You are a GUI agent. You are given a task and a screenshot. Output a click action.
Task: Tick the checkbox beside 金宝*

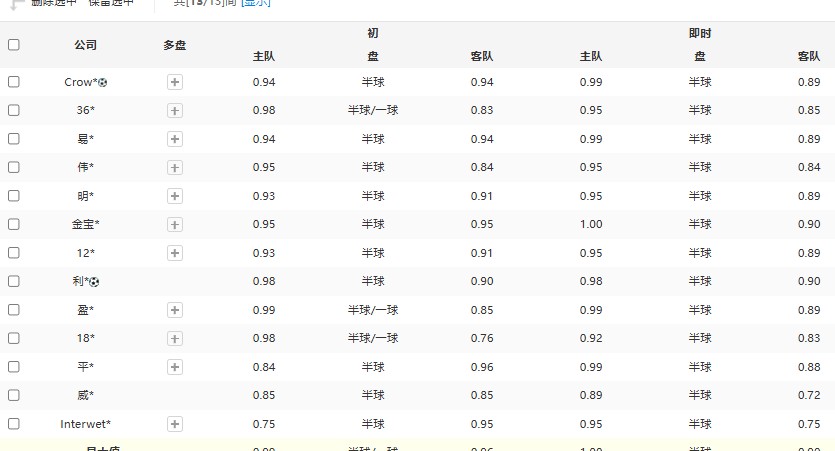click(x=14, y=224)
